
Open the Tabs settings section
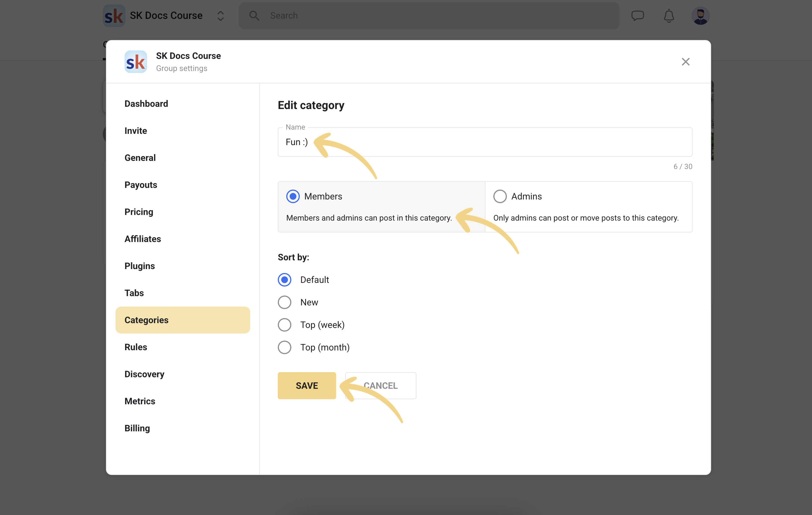pos(182,293)
